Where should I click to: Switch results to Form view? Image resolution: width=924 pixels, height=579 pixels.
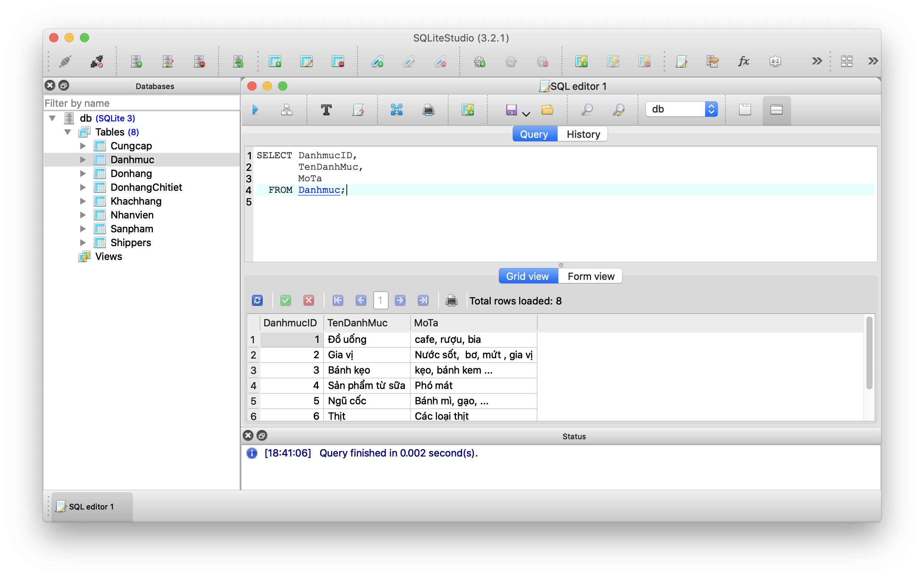click(591, 276)
